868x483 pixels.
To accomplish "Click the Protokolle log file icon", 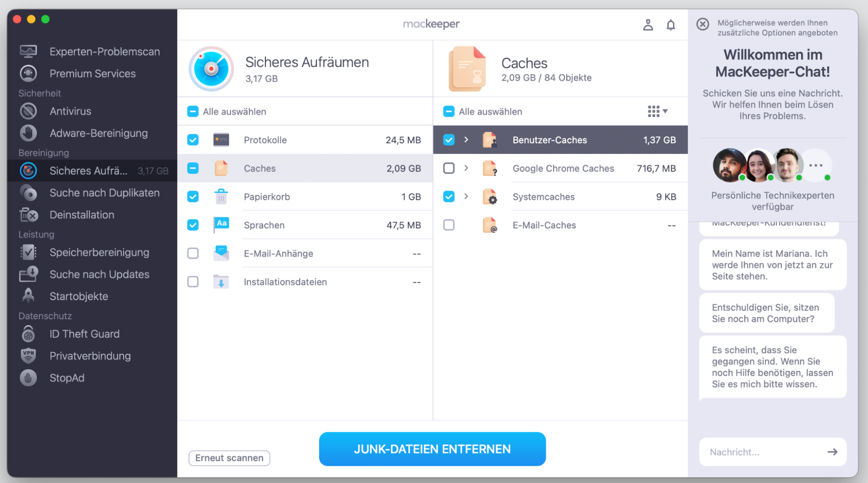I will coord(221,140).
